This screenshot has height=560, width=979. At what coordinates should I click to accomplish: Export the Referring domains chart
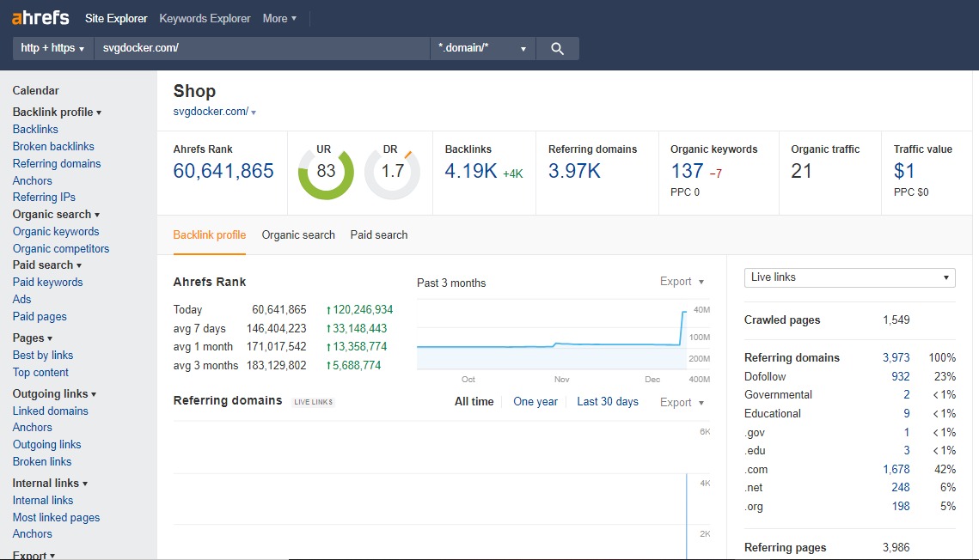point(682,403)
